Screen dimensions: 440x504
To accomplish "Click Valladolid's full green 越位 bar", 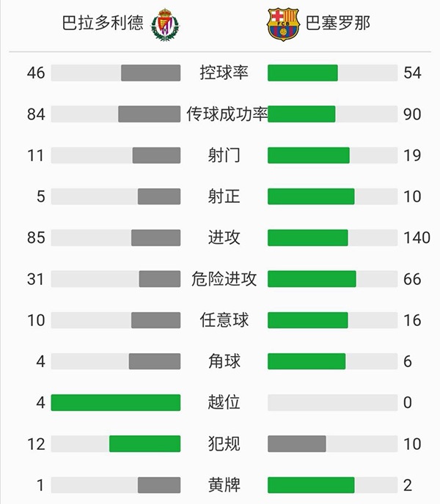I will click(115, 402).
